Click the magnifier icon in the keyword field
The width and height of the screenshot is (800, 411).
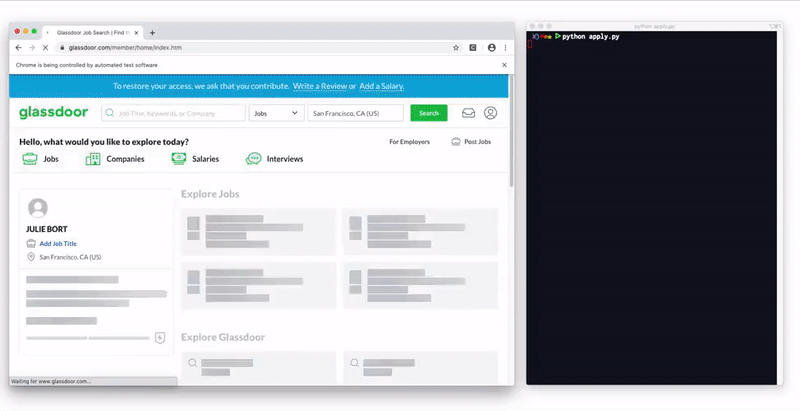[110, 113]
